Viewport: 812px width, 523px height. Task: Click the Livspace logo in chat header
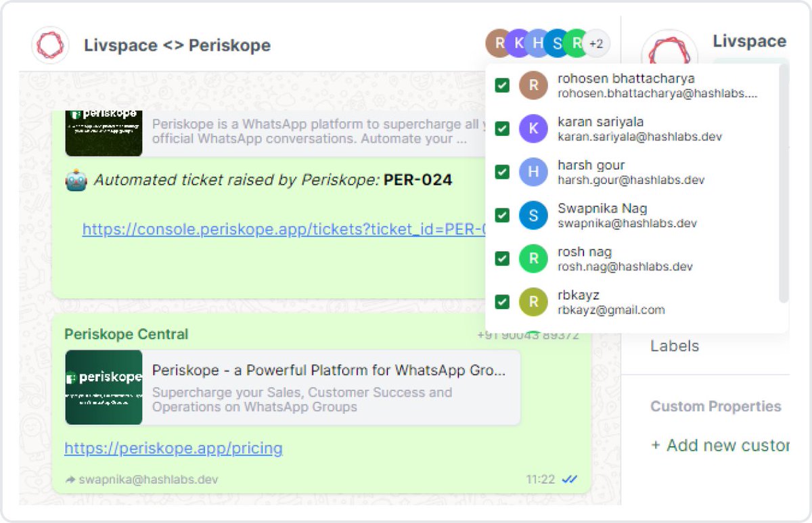click(x=51, y=45)
